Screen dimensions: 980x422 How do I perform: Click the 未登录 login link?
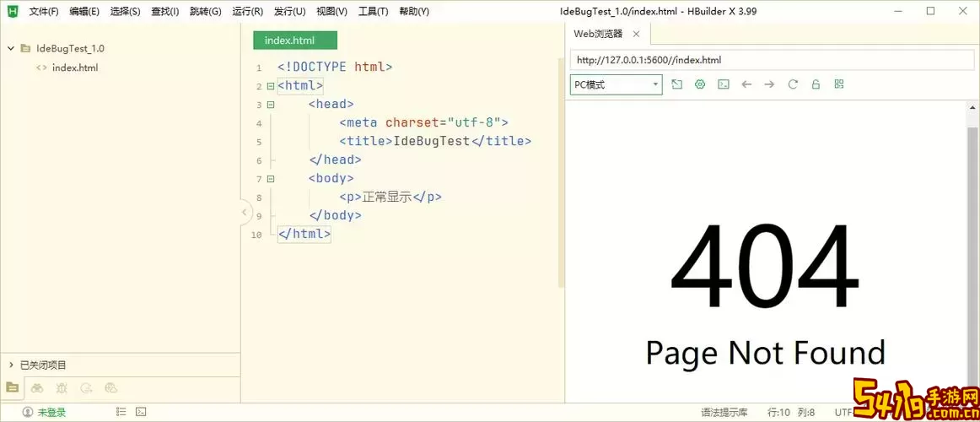[51, 412]
